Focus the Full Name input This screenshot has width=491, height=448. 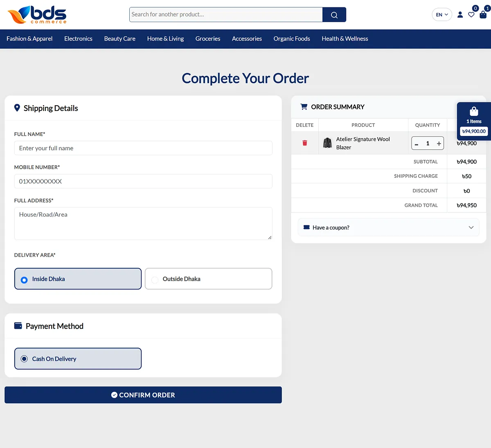pos(143,148)
